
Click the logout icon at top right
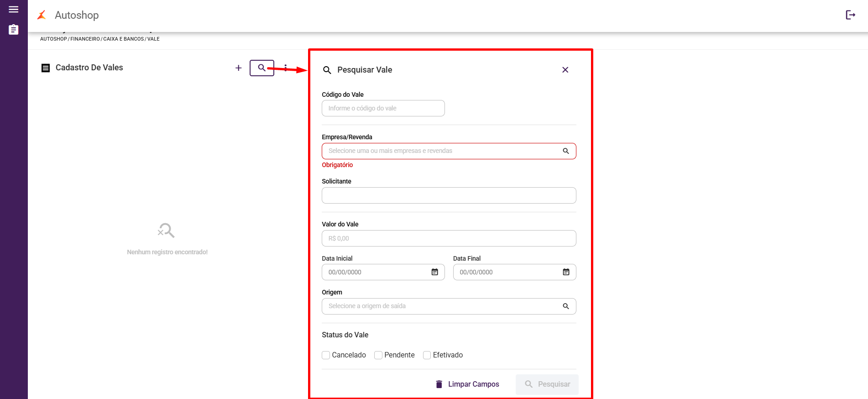(850, 15)
